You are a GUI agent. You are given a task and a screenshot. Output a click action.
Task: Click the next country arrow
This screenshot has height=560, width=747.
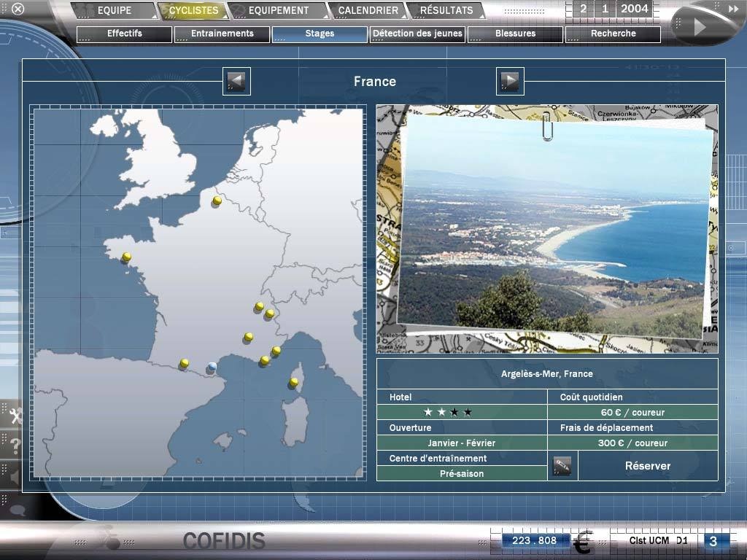[510, 81]
